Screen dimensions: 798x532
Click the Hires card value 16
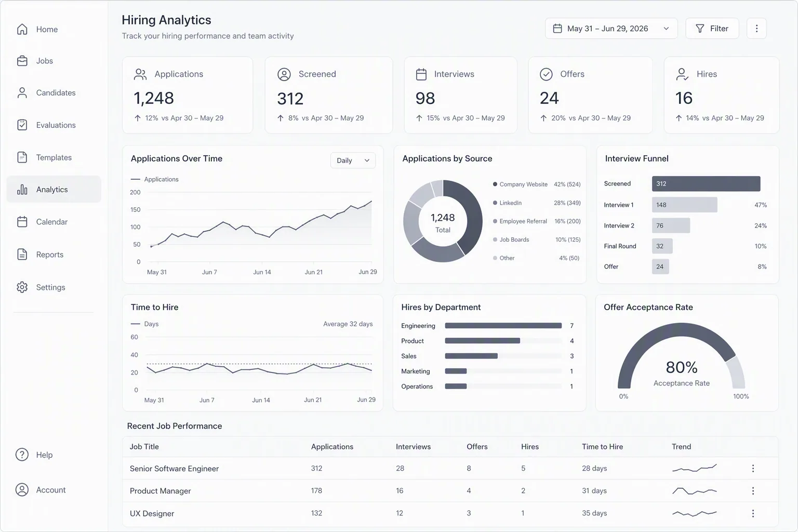(684, 98)
